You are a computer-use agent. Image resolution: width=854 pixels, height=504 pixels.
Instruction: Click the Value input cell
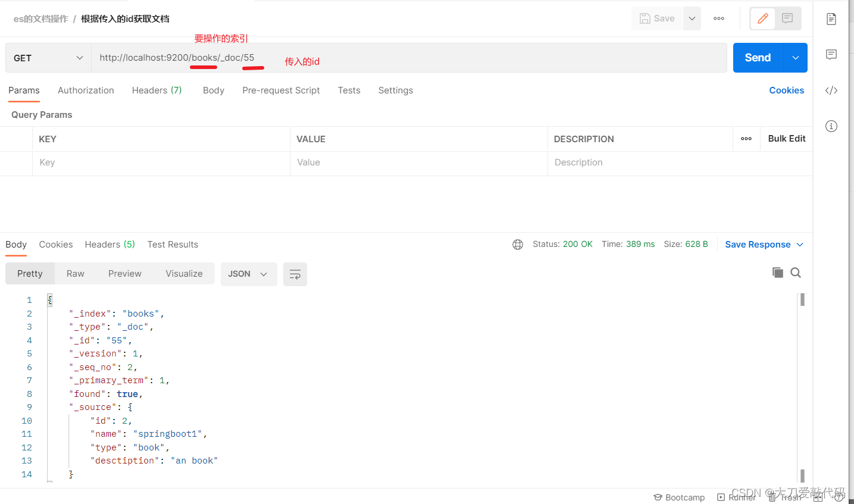tap(419, 162)
